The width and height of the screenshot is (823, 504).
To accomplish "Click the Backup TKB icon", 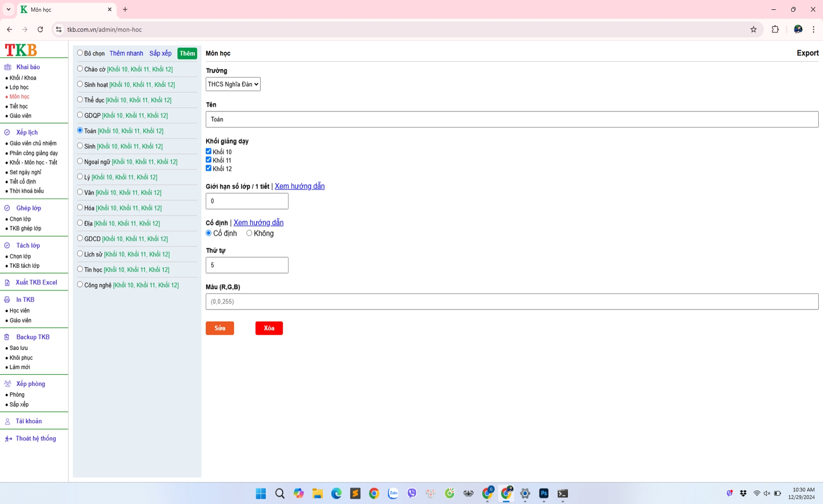I will 7,337.
